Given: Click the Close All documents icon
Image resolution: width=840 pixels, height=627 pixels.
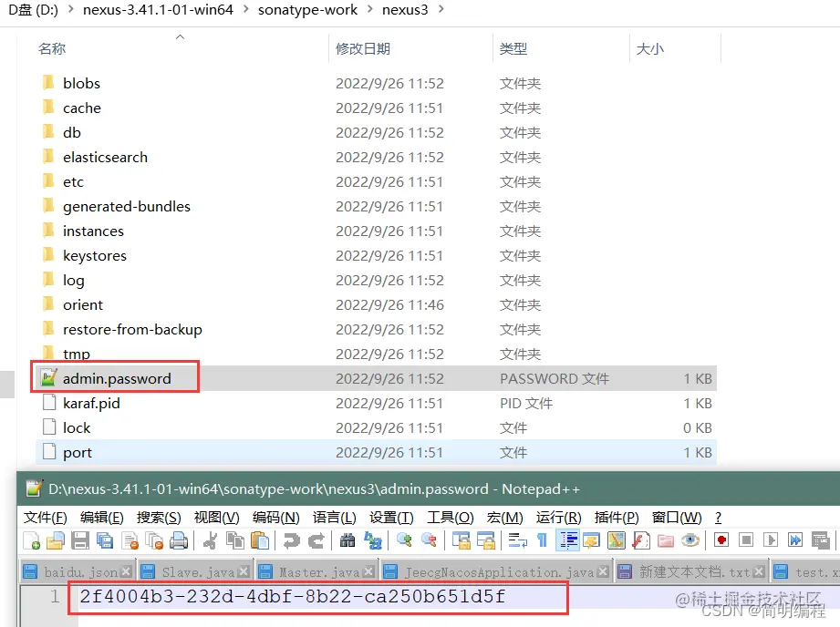Looking at the screenshot, I should tap(154, 540).
